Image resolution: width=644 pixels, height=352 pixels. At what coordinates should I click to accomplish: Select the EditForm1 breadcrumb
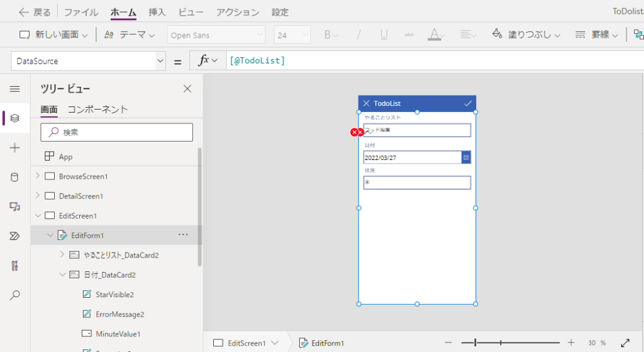point(321,343)
